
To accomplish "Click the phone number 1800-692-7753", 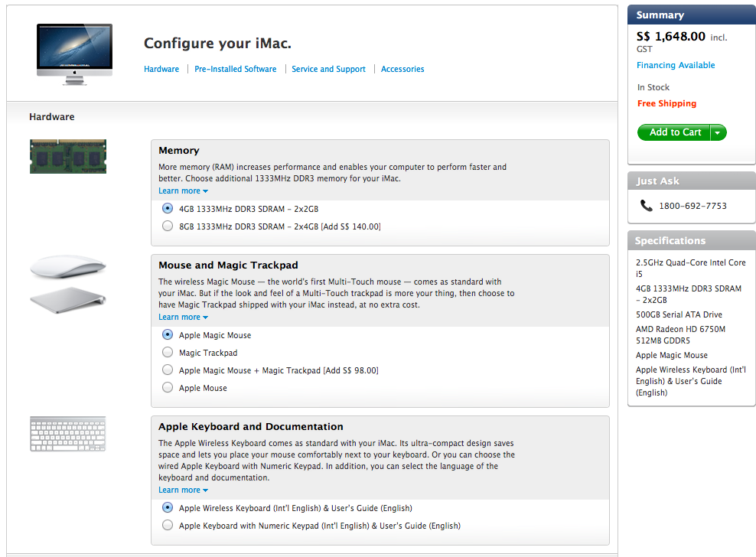I will click(x=692, y=206).
